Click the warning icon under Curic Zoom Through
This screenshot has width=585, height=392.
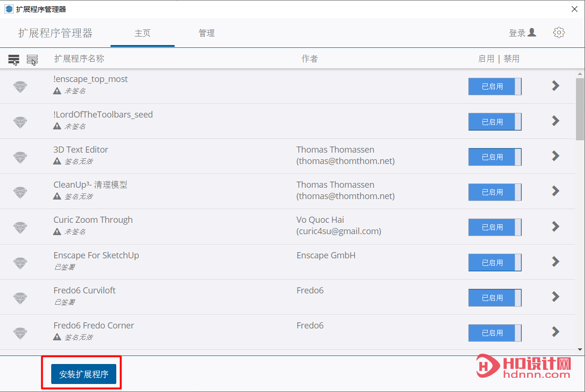pyautogui.click(x=57, y=231)
